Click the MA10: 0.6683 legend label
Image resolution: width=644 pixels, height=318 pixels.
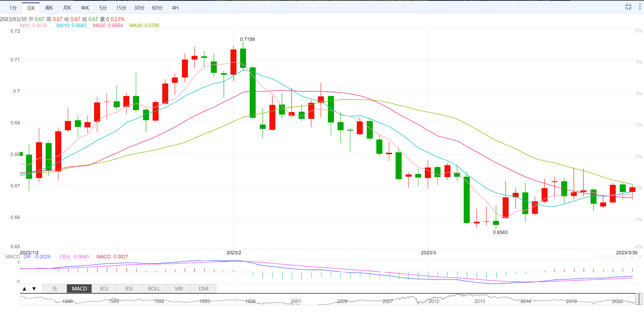pyautogui.click(x=71, y=25)
